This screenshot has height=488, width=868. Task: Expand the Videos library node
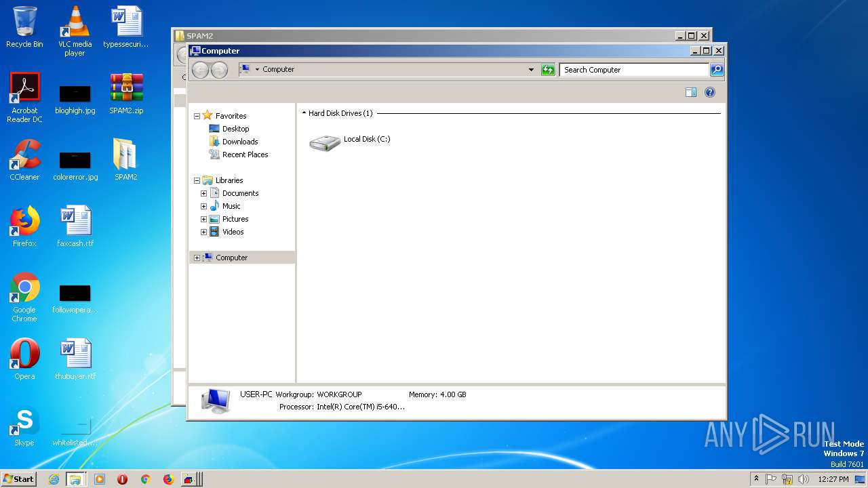(x=203, y=232)
